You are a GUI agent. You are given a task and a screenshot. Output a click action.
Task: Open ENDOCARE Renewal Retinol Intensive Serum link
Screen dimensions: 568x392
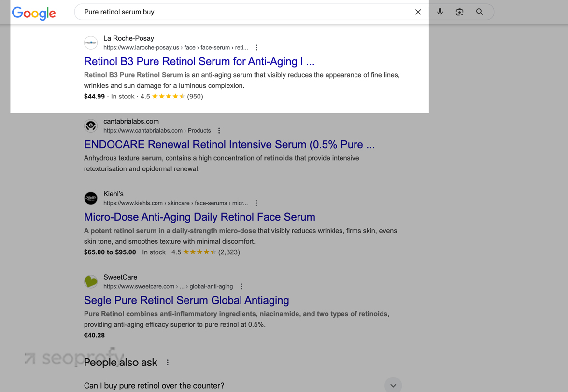(229, 145)
